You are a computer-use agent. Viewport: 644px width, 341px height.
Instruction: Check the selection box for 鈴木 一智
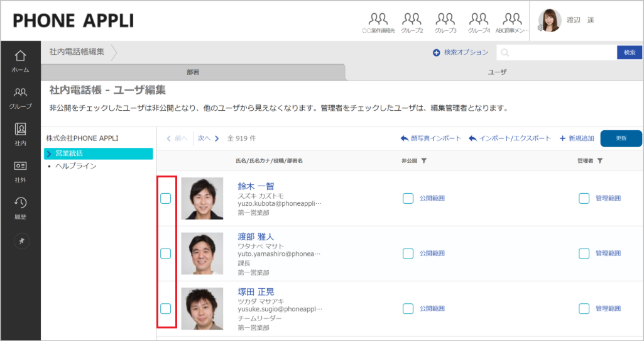pyautogui.click(x=165, y=199)
